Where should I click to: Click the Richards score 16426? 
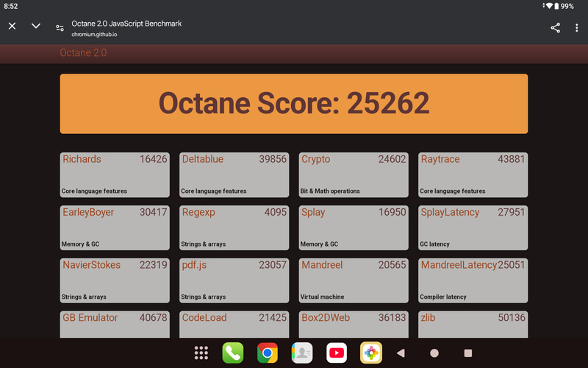154,159
